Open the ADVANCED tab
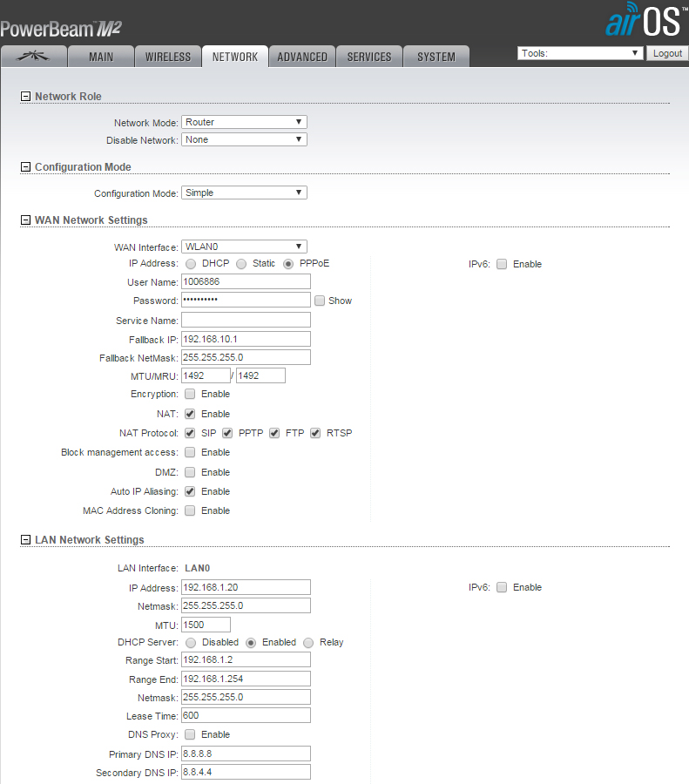Image resolution: width=689 pixels, height=784 pixels. [x=302, y=57]
